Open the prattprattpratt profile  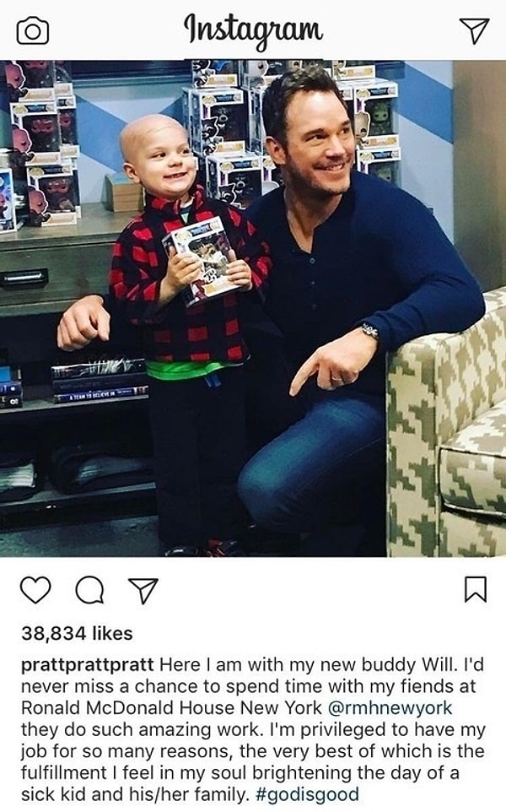tap(88, 665)
